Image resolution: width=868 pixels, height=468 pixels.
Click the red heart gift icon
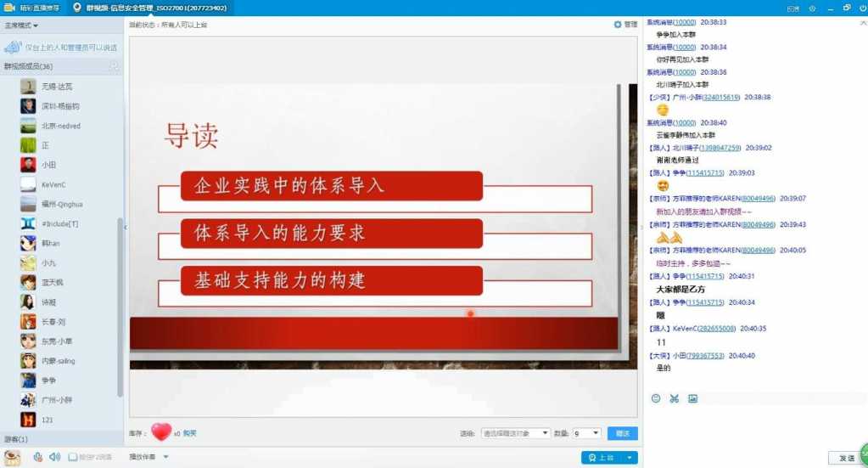tap(161, 432)
